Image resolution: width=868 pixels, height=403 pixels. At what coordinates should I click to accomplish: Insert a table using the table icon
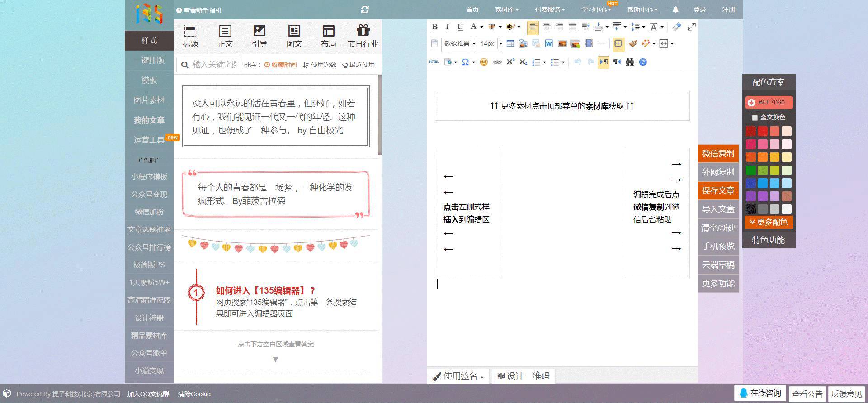click(x=510, y=43)
